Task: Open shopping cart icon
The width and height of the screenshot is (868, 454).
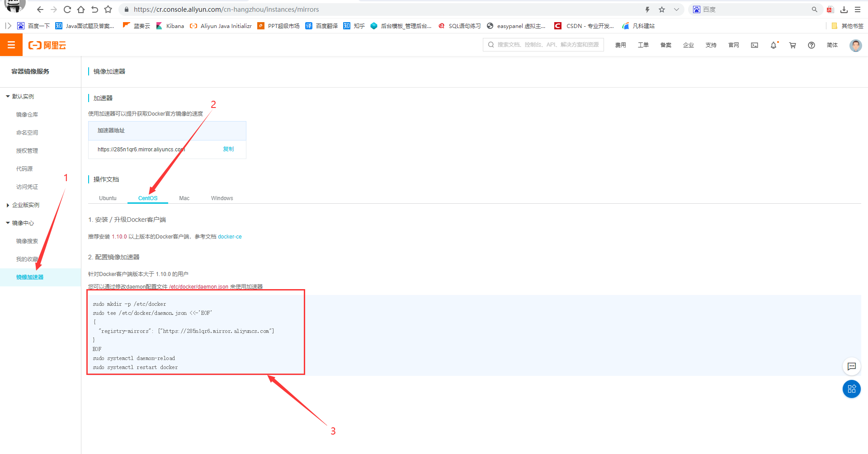Action: [793, 45]
